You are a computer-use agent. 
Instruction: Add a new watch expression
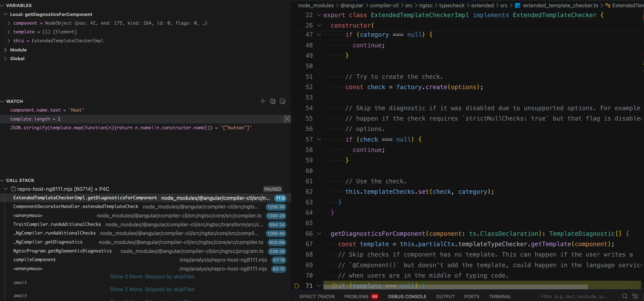click(x=262, y=101)
